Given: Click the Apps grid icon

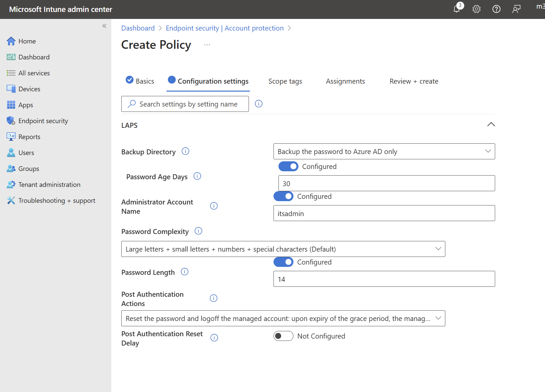Looking at the screenshot, I should point(11,105).
